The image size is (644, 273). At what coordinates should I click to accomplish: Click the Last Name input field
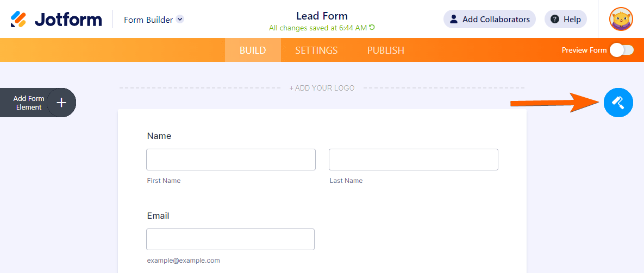pyautogui.click(x=413, y=160)
